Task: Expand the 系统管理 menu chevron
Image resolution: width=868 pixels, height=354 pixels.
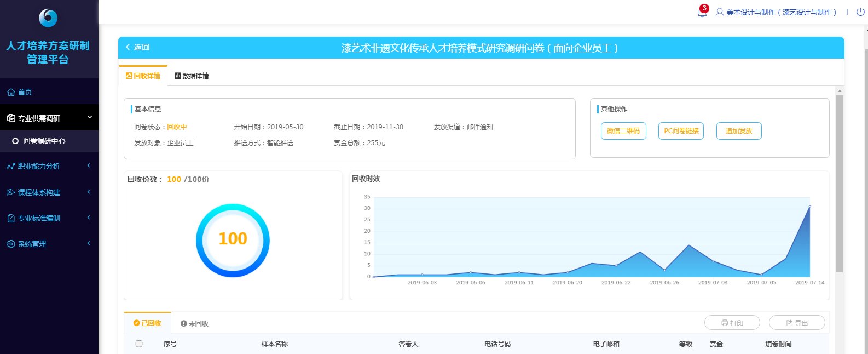Action: 89,243
